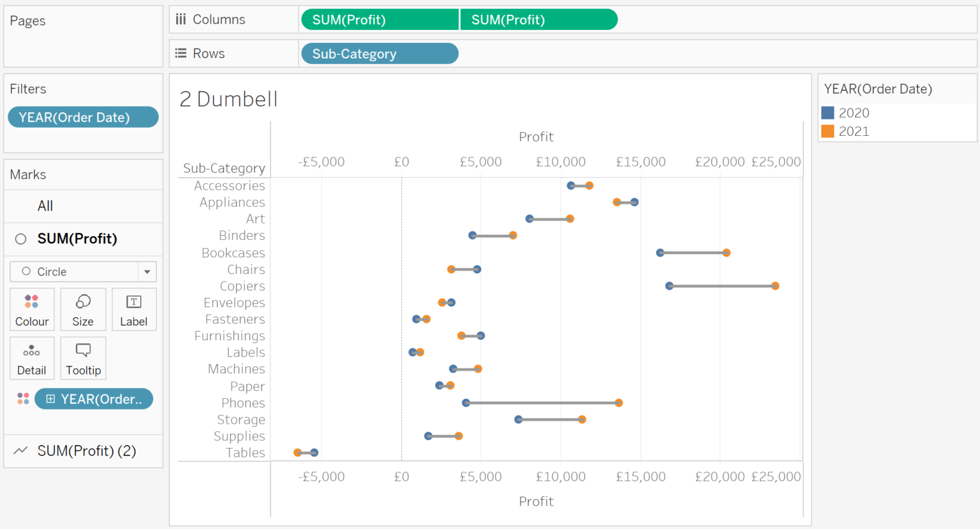Click the circle icon beside SUM(Profit)
Viewport: 980px width, 529px height.
pos(20,239)
